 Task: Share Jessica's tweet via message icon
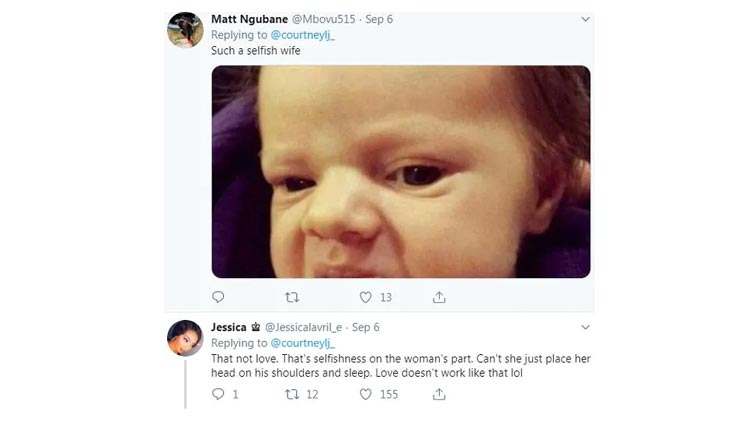(438, 394)
